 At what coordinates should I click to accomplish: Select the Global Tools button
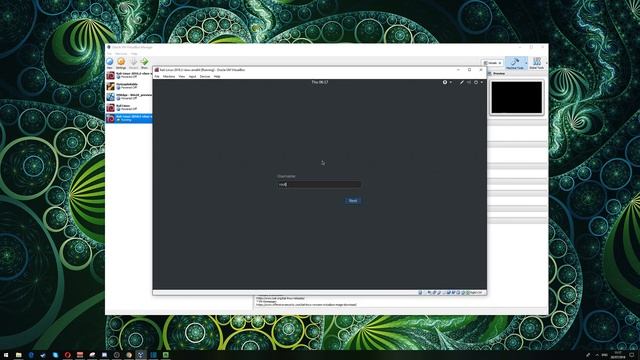tap(537, 63)
